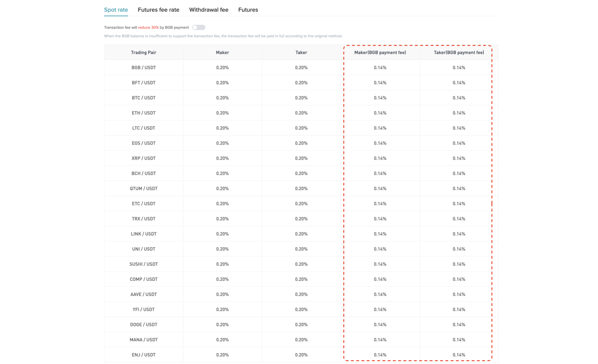Switch to the Futures fee rate tab
This screenshot has width=598, height=364.
point(158,10)
